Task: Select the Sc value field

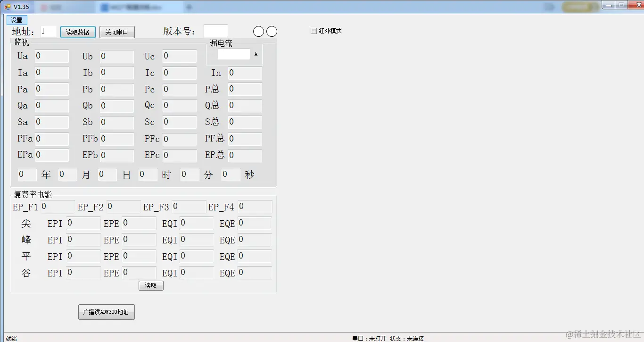Action: 180,123
